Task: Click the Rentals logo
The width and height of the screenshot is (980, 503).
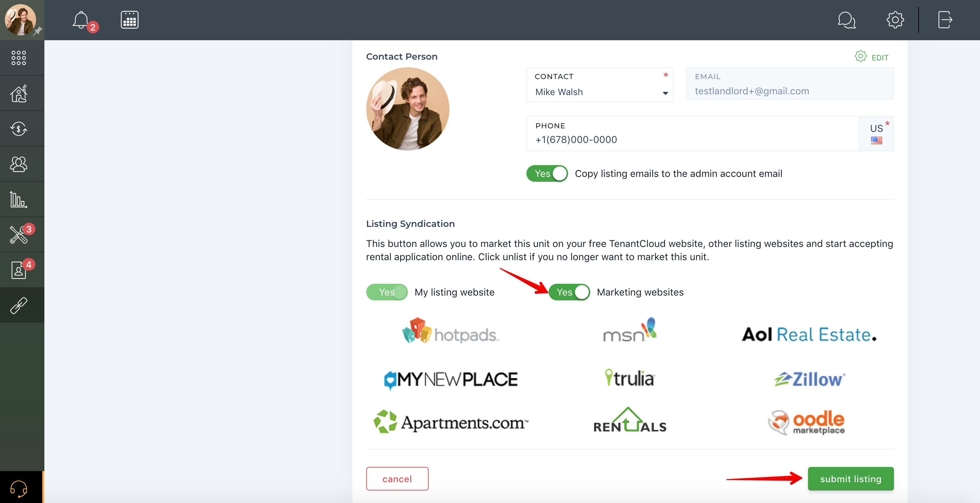Action: (x=630, y=420)
